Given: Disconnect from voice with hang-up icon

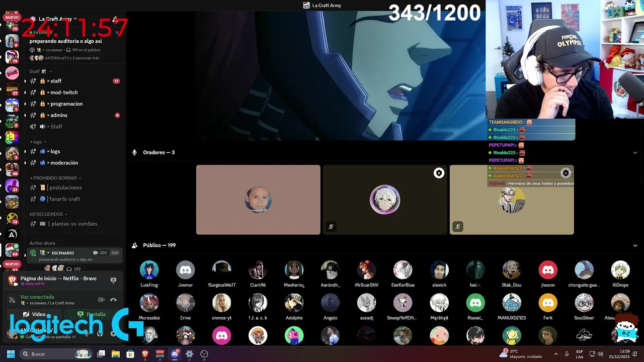Looking at the screenshot, I should [x=113, y=300].
